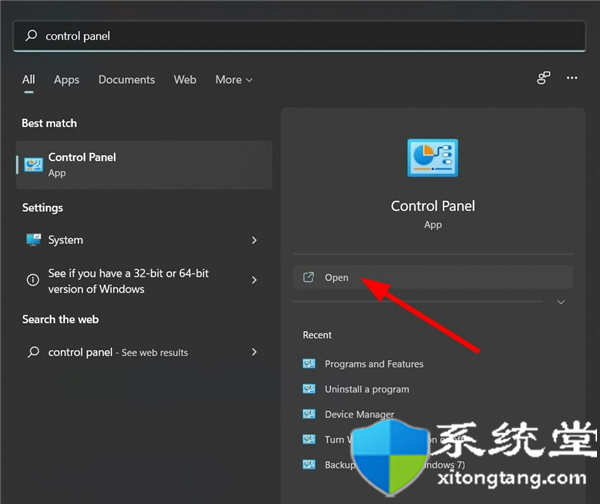This screenshot has height=504, width=600.
Task: Switch to the Documents tab
Action: (127, 80)
